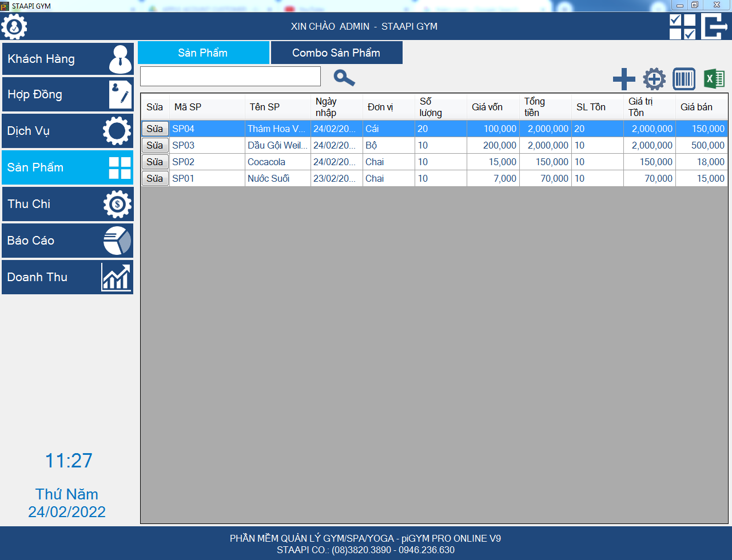This screenshot has height=560, width=732.
Task: Click the product search text field
Action: [230, 76]
